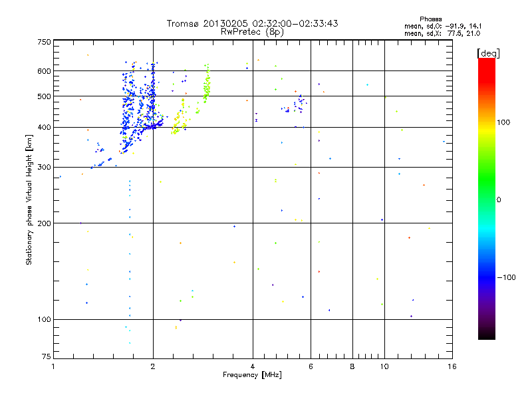532x399 pixels.
Task: Click the '[deg]' label above the color bar
Action: point(488,53)
